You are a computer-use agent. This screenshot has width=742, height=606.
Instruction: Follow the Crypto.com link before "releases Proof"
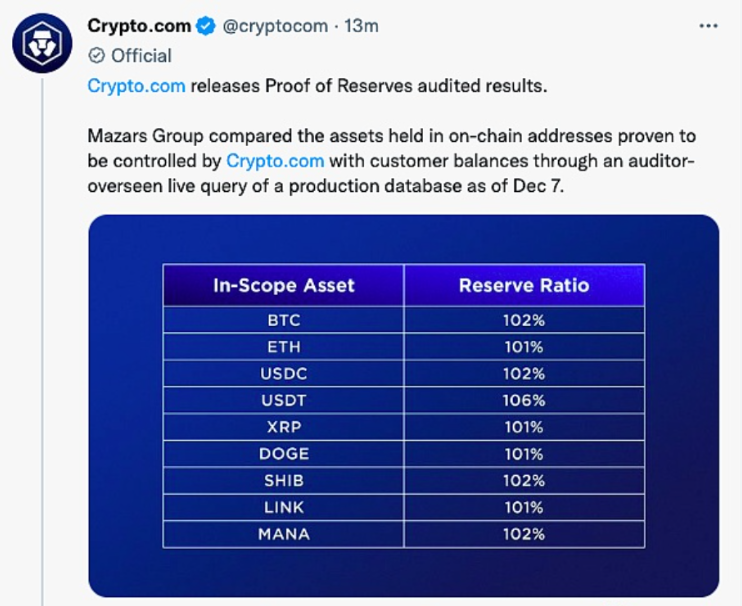click(136, 86)
